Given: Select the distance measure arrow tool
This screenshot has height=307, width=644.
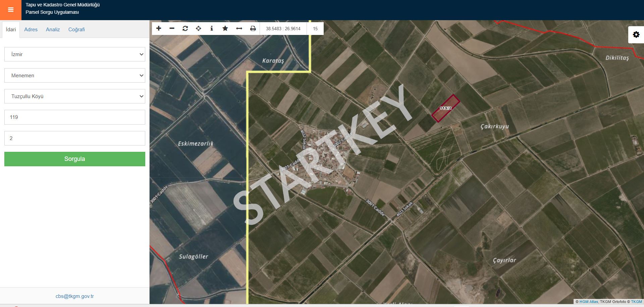Looking at the screenshot, I should tap(239, 29).
